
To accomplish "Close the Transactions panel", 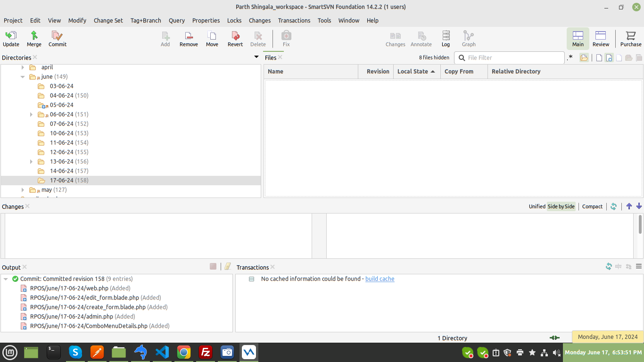I will coord(272,267).
